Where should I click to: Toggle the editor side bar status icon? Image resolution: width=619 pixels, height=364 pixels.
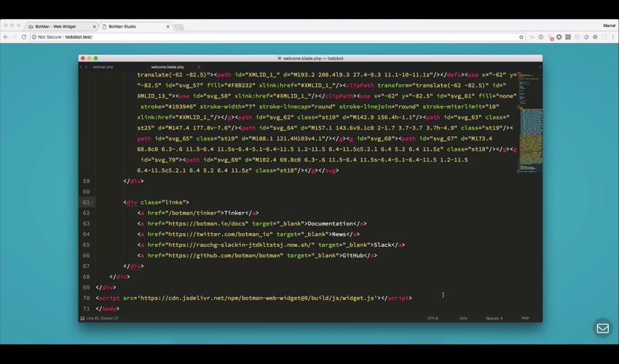click(82, 318)
